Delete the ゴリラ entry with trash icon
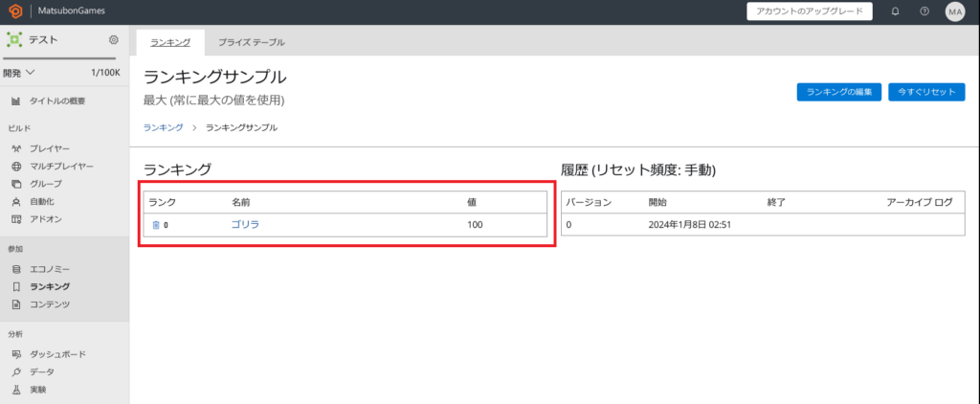The width and height of the screenshot is (980, 404). pyautogui.click(x=156, y=225)
